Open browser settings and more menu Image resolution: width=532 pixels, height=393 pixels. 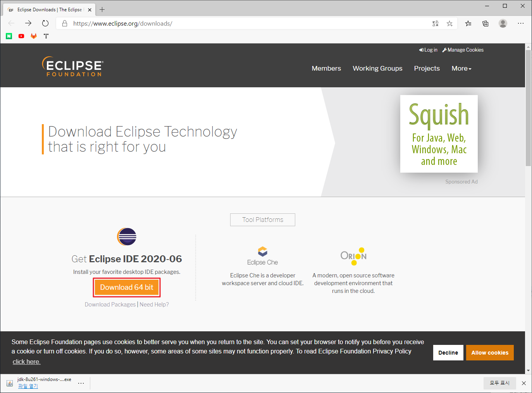pyautogui.click(x=521, y=23)
